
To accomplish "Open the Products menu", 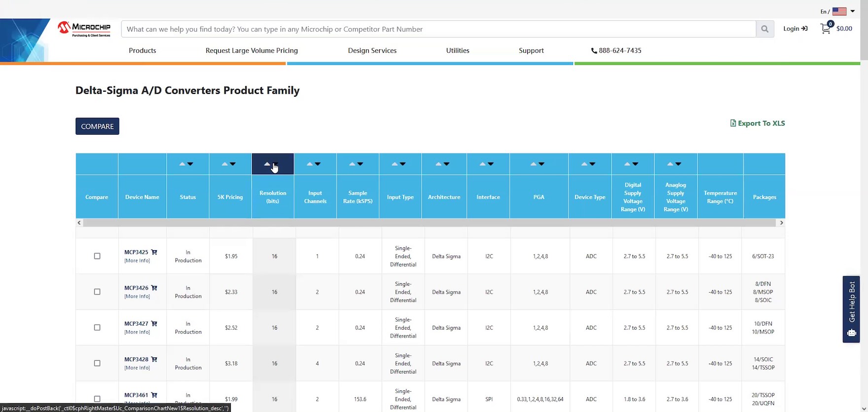I will [142, 50].
